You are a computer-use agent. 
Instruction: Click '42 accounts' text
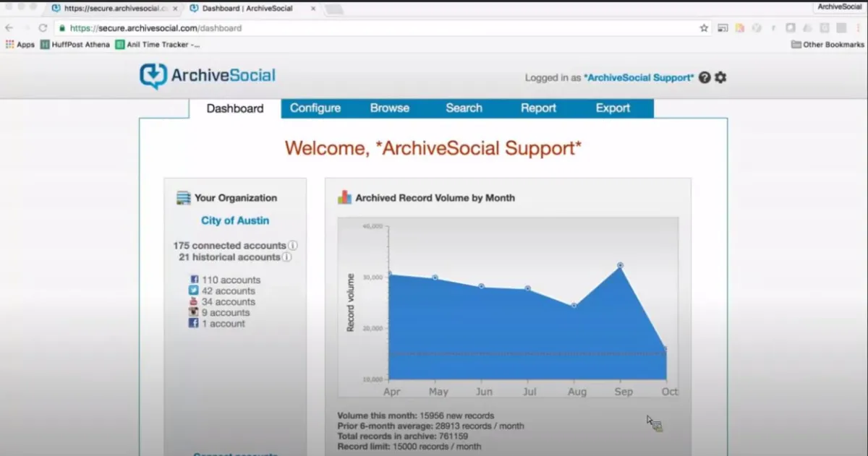[x=229, y=291]
